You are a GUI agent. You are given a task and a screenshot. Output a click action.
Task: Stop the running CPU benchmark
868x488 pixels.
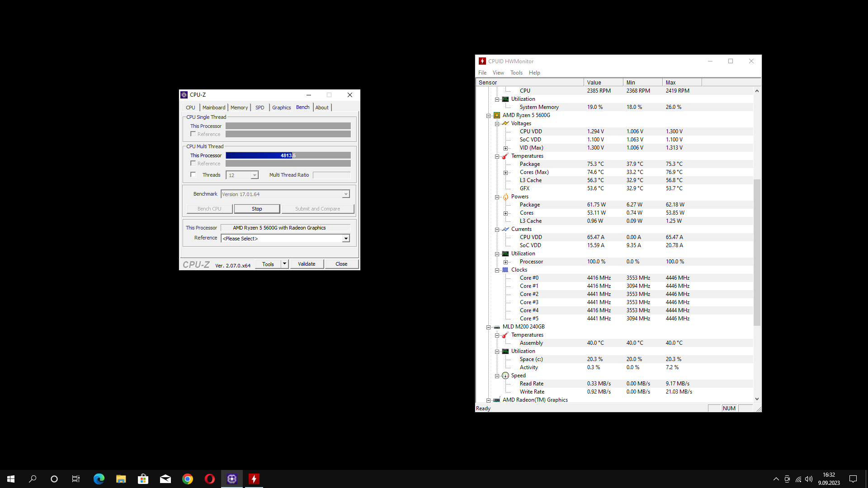[257, 209]
